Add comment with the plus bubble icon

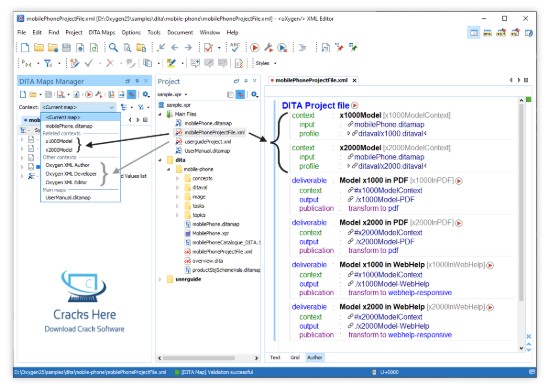(x=195, y=63)
